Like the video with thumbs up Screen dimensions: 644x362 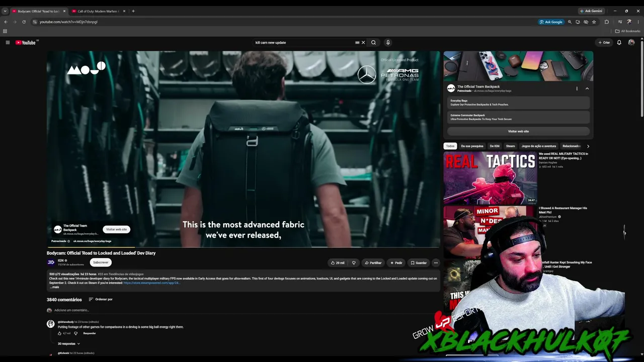(x=338, y=263)
